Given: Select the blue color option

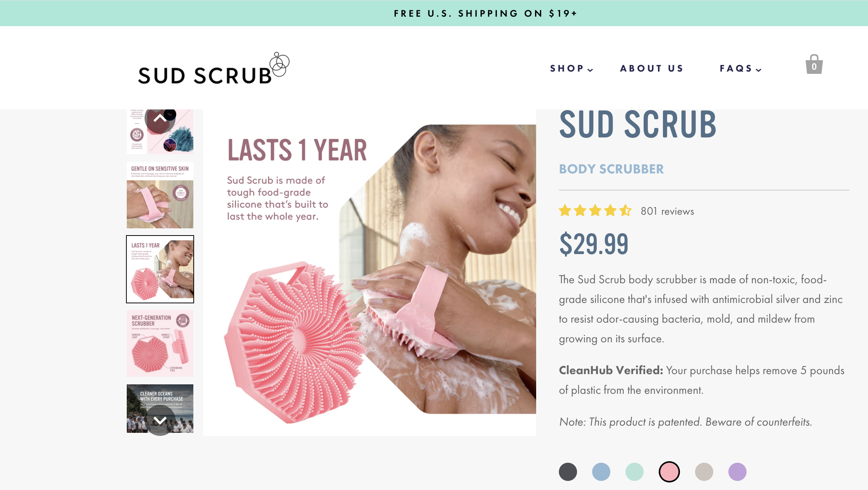Looking at the screenshot, I should (601, 472).
